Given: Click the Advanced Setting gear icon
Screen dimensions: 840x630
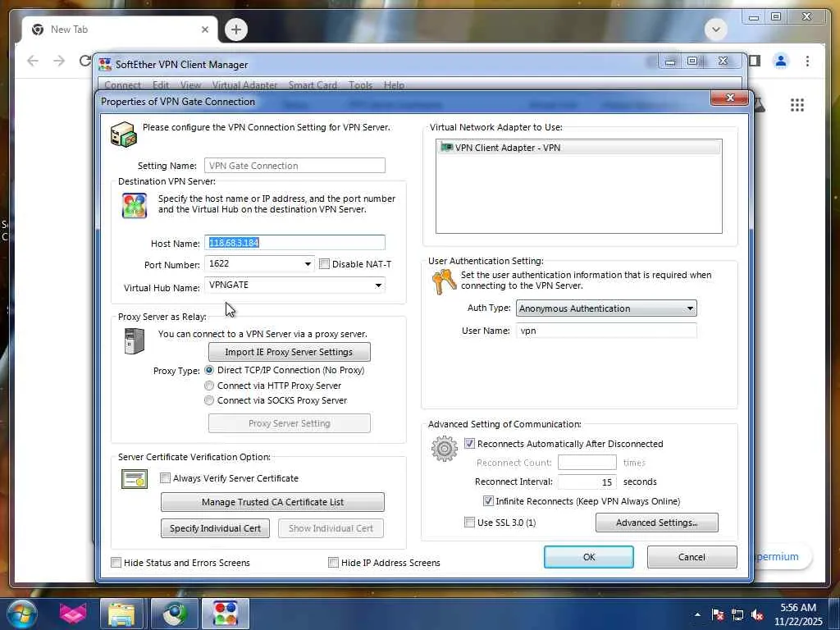Looking at the screenshot, I should tap(445, 449).
